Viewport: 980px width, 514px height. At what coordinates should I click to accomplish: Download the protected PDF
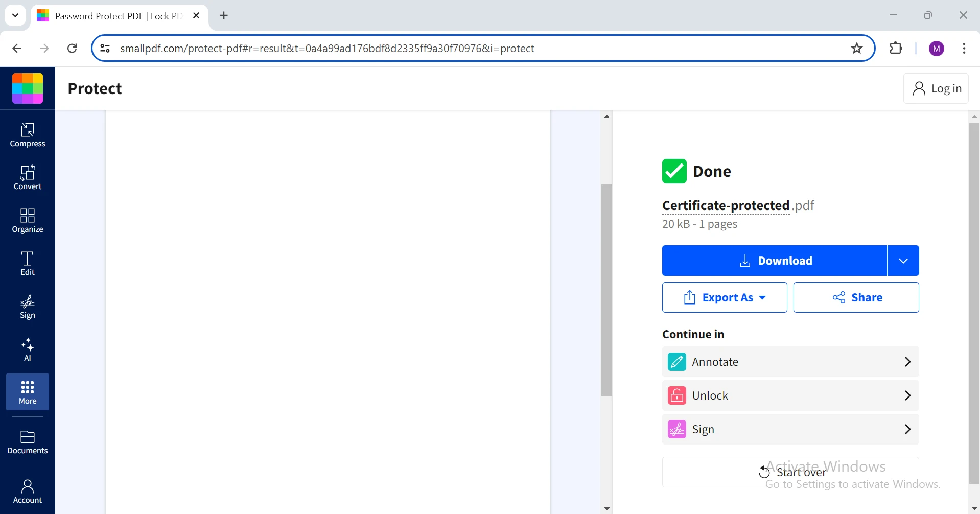[775, 261]
